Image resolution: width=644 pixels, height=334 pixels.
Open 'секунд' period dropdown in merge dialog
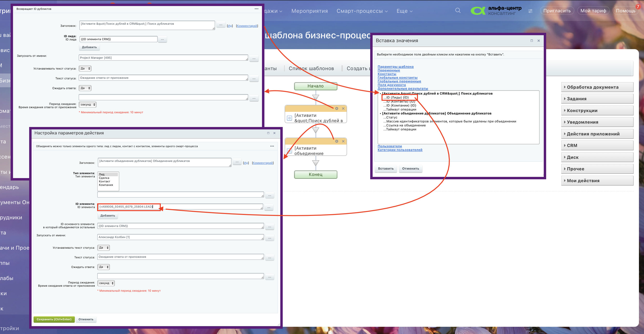tap(106, 283)
